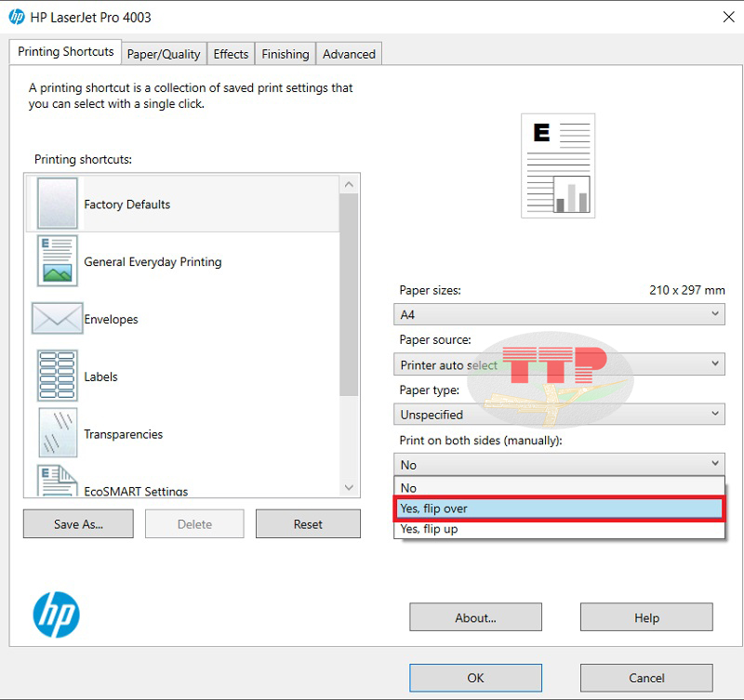Click the large HP logo at bottom left

tap(57, 614)
